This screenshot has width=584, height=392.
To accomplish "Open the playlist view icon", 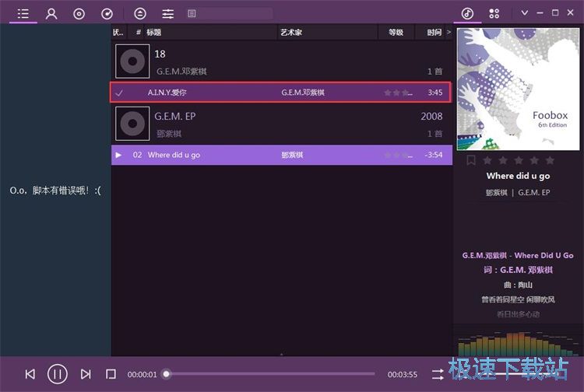I will point(23,14).
